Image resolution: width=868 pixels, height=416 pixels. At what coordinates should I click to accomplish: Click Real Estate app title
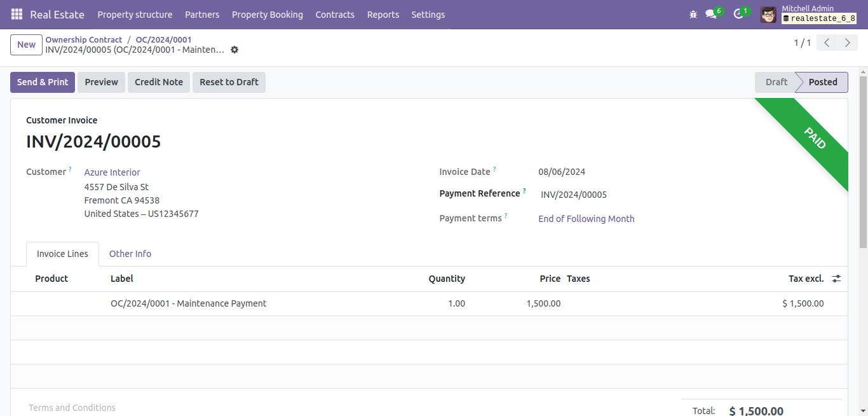tap(57, 14)
